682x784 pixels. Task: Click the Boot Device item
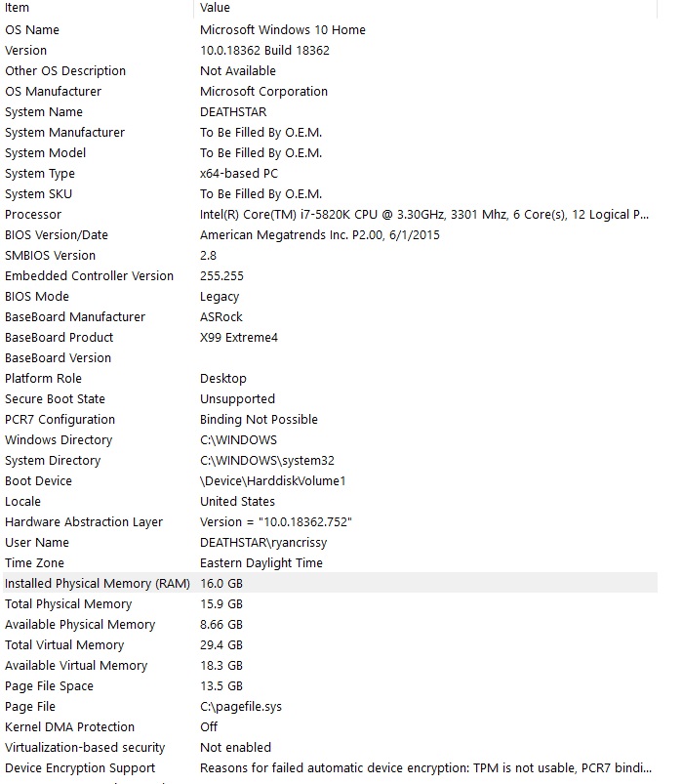[38, 481]
